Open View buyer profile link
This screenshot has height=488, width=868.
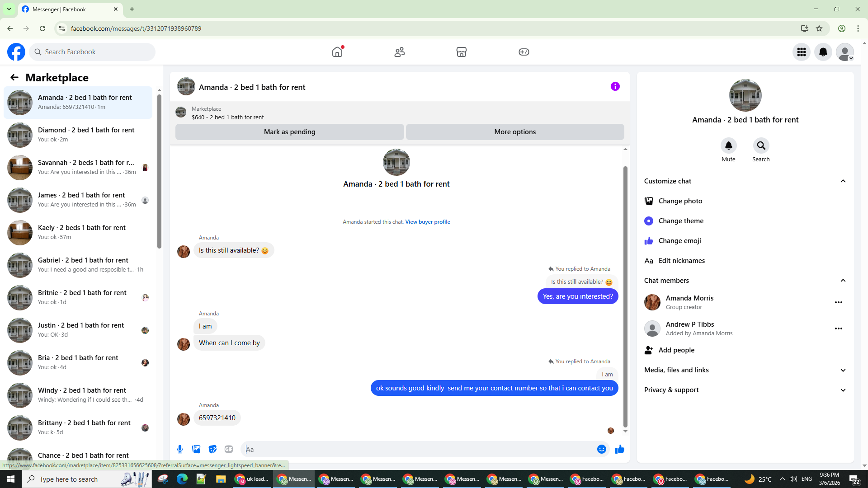(427, 222)
